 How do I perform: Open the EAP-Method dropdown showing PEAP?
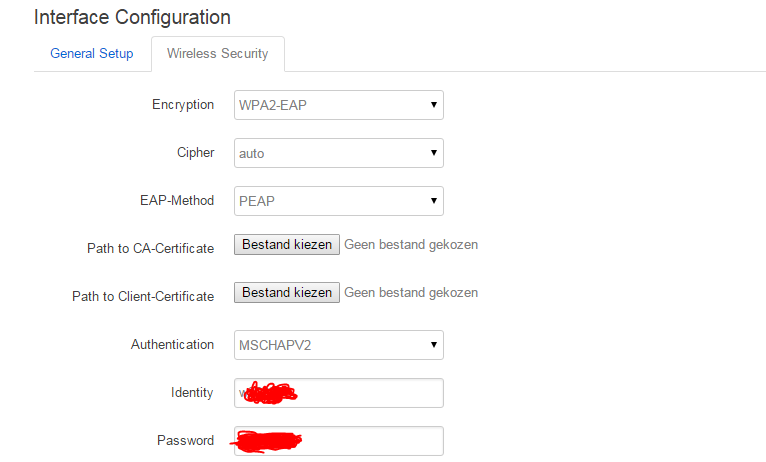coord(338,201)
